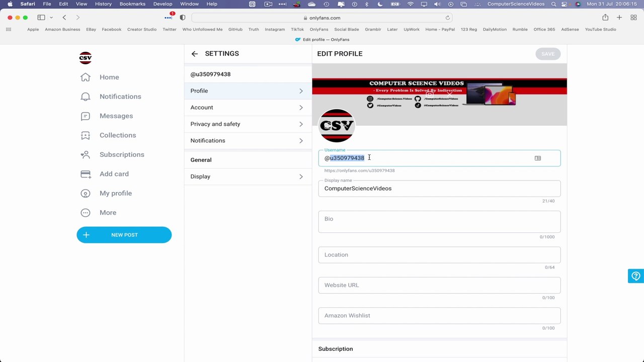Open the Window menu
This screenshot has width=644, height=362.
189,4
